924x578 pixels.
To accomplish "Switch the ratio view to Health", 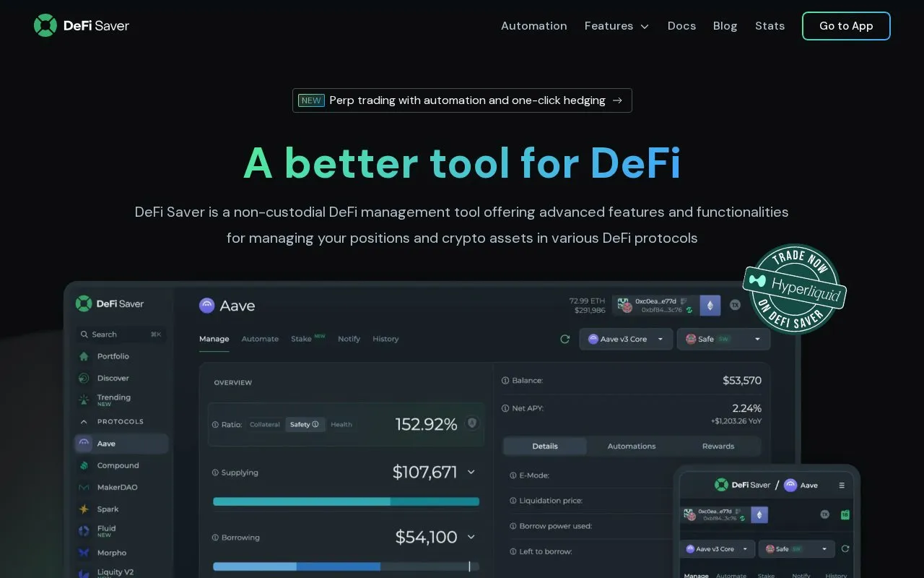I will tap(341, 424).
